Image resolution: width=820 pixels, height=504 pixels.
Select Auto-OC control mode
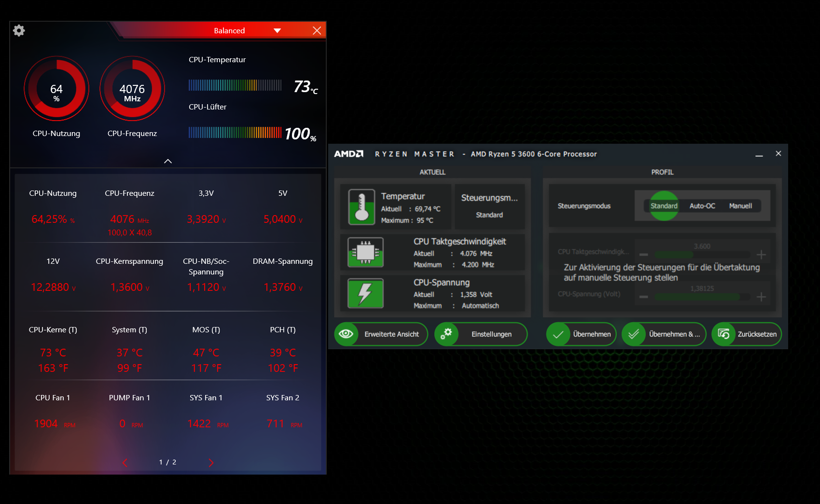[702, 206]
